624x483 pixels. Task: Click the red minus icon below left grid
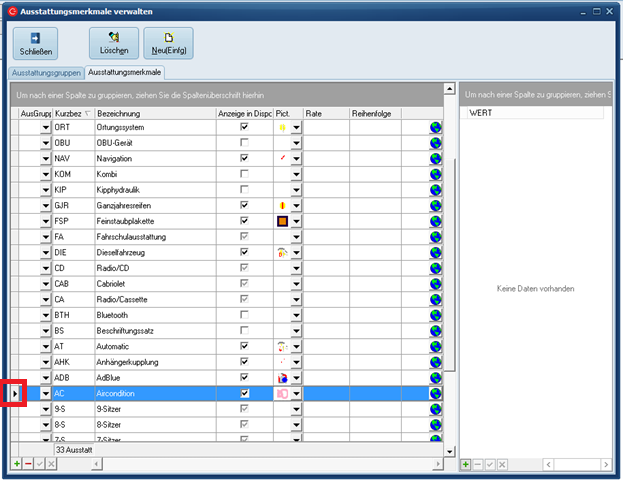pyautogui.click(x=28, y=466)
